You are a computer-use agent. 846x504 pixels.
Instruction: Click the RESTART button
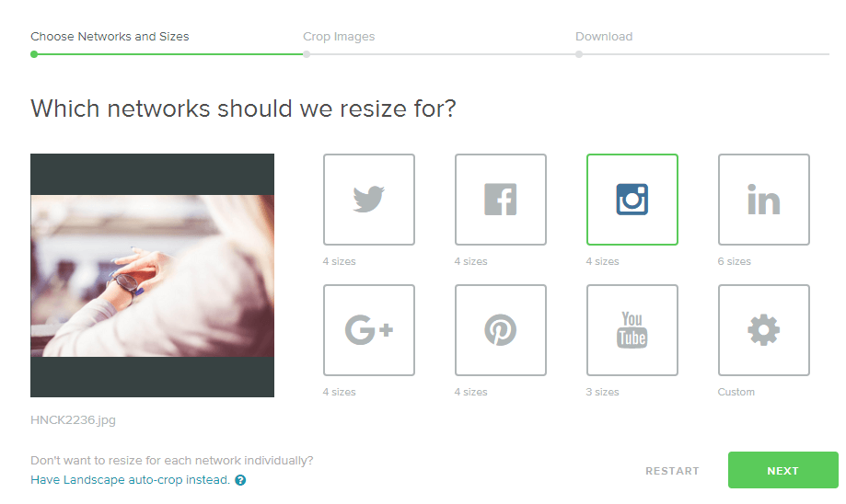[672, 471]
